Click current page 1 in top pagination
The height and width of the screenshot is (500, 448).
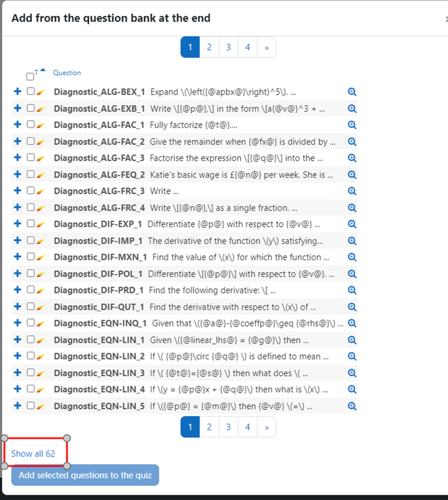point(190,47)
